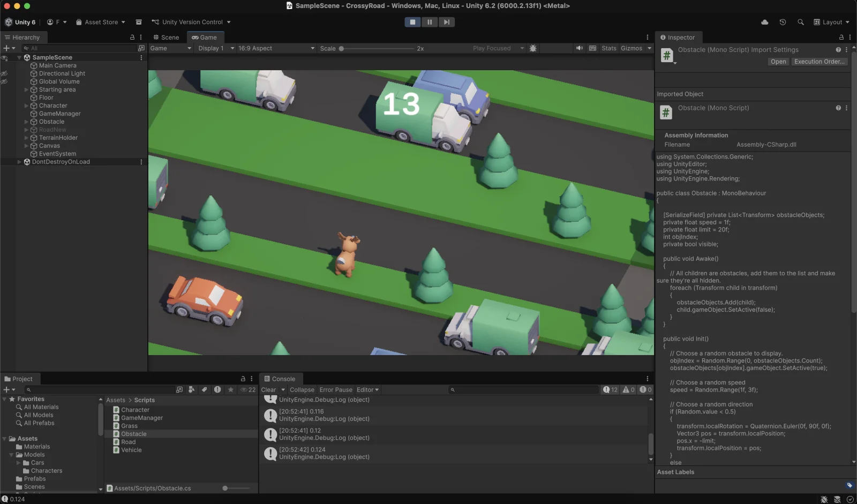
Task: Open the Gizmos dropdown arrow
Action: 649,48
